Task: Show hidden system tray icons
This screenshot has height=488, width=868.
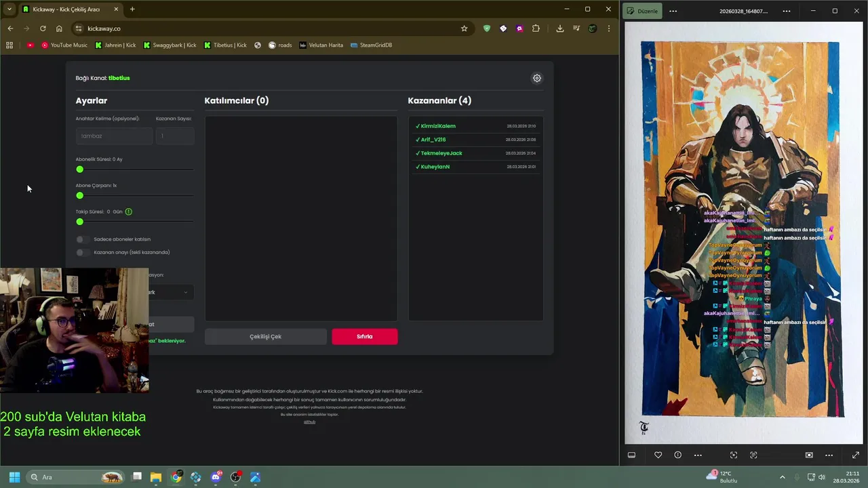Action: (782, 477)
